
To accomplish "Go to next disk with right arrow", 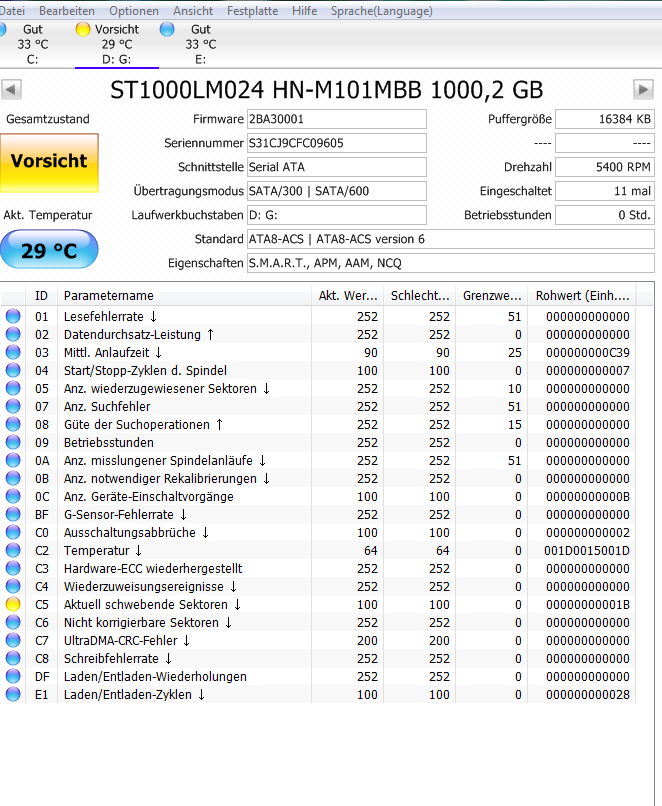I will tap(643, 89).
